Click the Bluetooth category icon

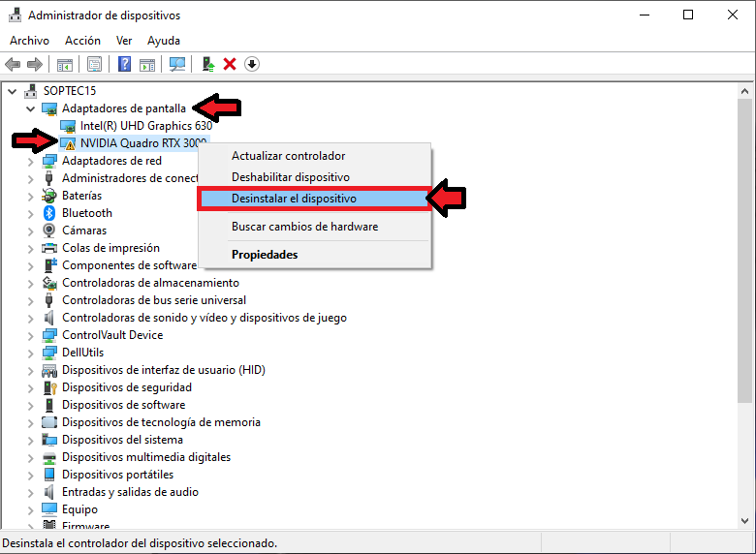[49, 213]
